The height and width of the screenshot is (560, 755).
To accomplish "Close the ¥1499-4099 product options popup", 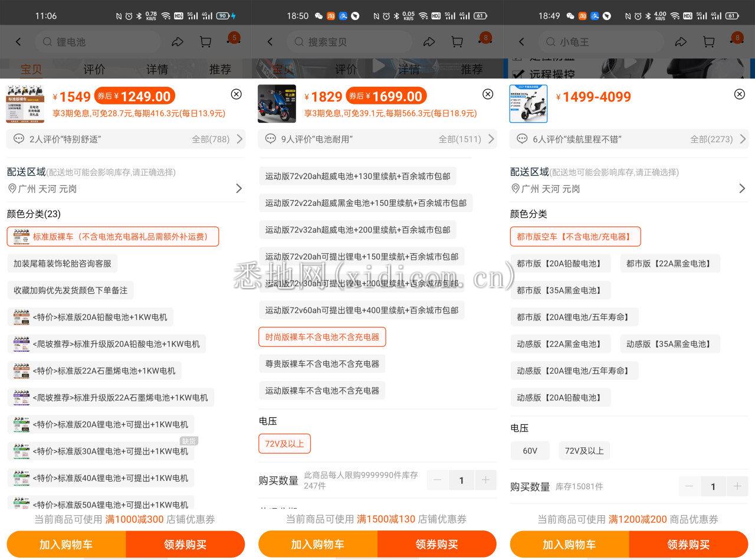I will [x=739, y=94].
